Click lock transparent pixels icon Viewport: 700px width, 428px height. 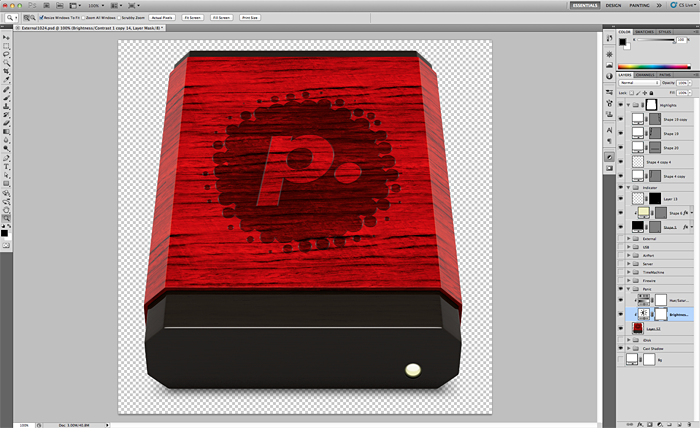631,93
